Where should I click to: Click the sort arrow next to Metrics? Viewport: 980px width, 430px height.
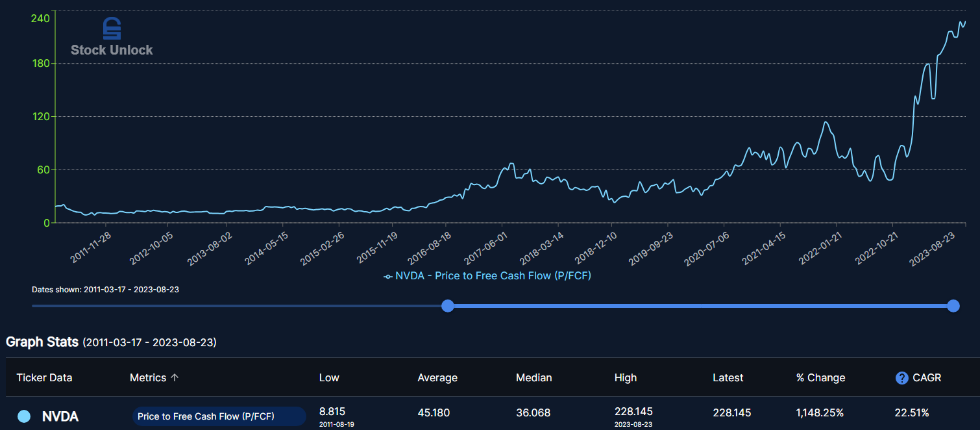click(x=175, y=377)
